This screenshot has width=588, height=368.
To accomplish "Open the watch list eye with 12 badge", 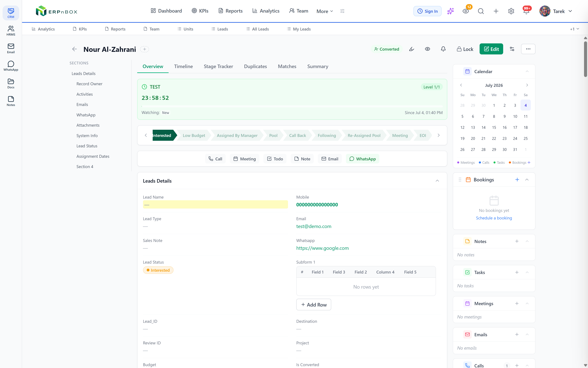I will pos(466,11).
